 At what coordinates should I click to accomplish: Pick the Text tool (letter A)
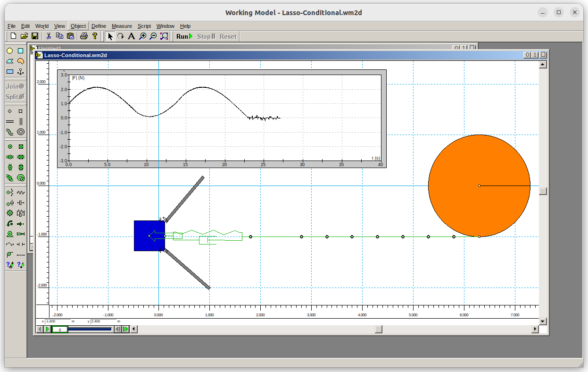coord(131,36)
